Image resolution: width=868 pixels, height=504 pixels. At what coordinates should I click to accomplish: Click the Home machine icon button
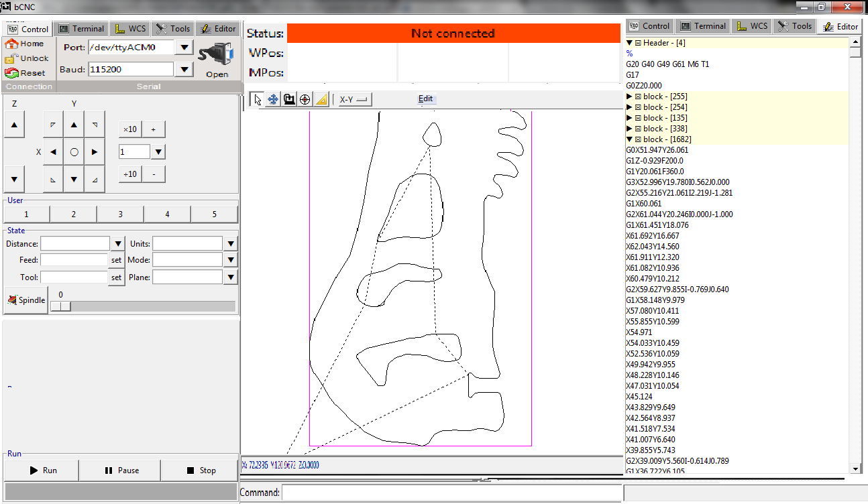25,44
